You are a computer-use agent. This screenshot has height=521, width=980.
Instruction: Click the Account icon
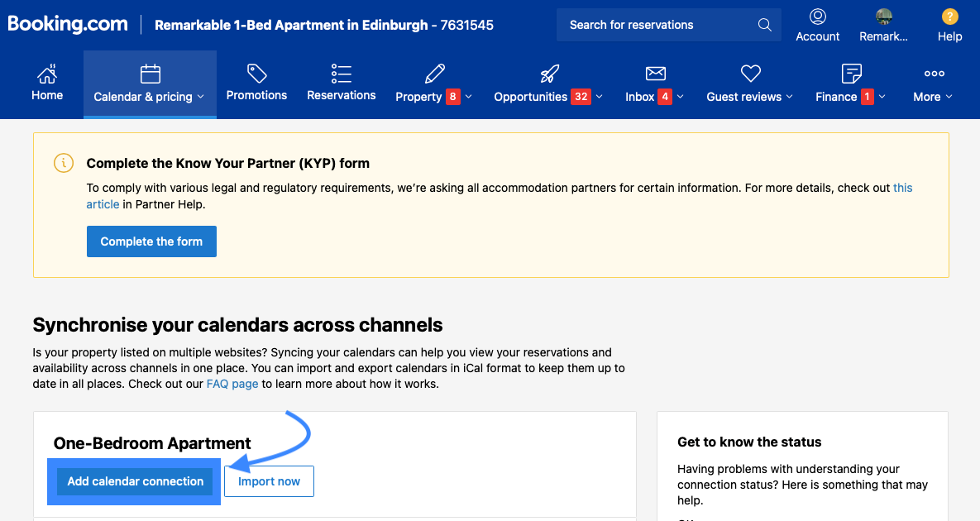[x=818, y=16]
